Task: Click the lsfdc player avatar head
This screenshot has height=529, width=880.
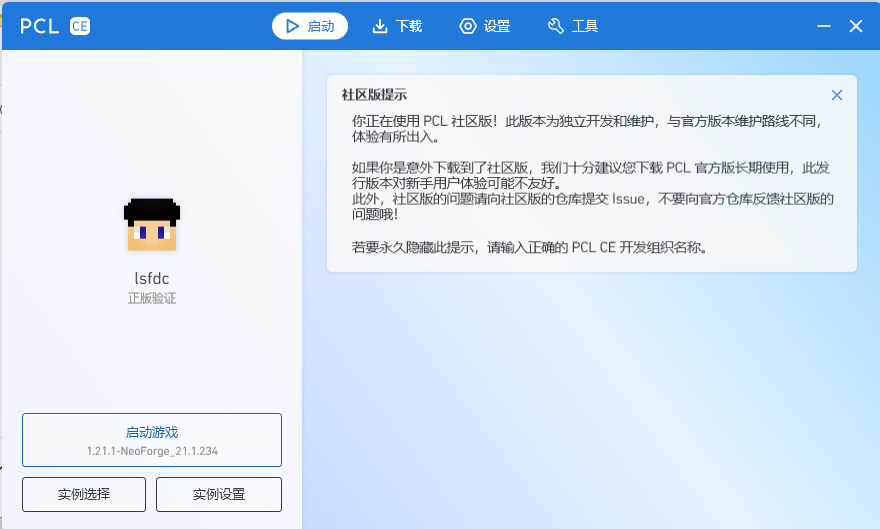Action: click(x=152, y=224)
